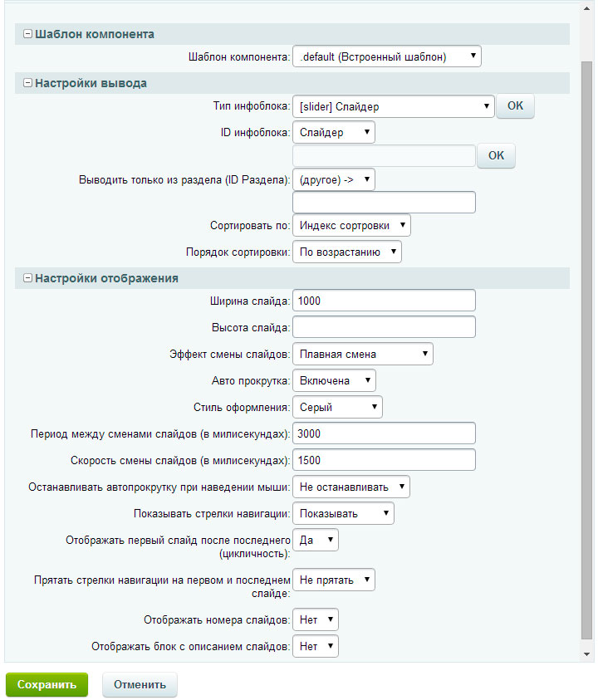This screenshot has width=598, height=700.
Task: Click the green Сохранить button
Action: [x=47, y=685]
